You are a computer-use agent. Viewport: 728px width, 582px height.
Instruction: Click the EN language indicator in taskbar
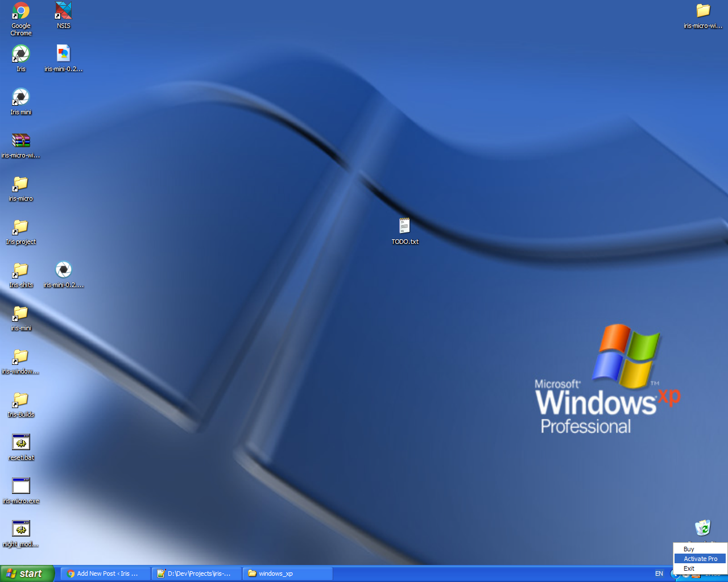[659, 574]
